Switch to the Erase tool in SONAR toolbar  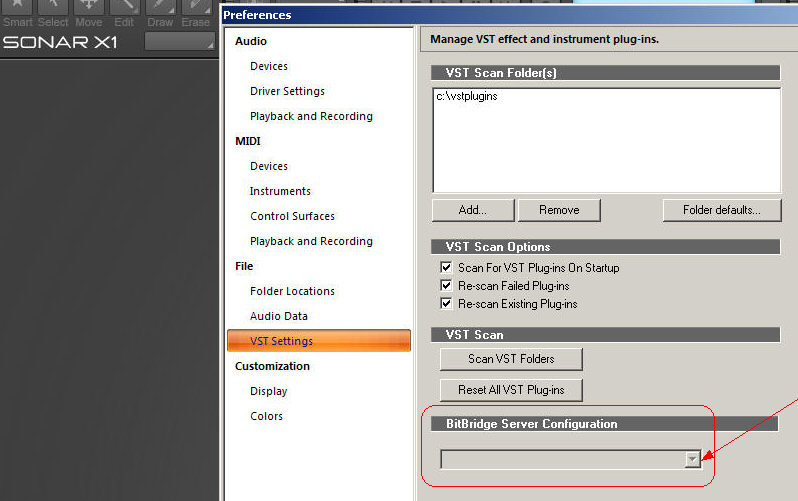[x=196, y=14]
